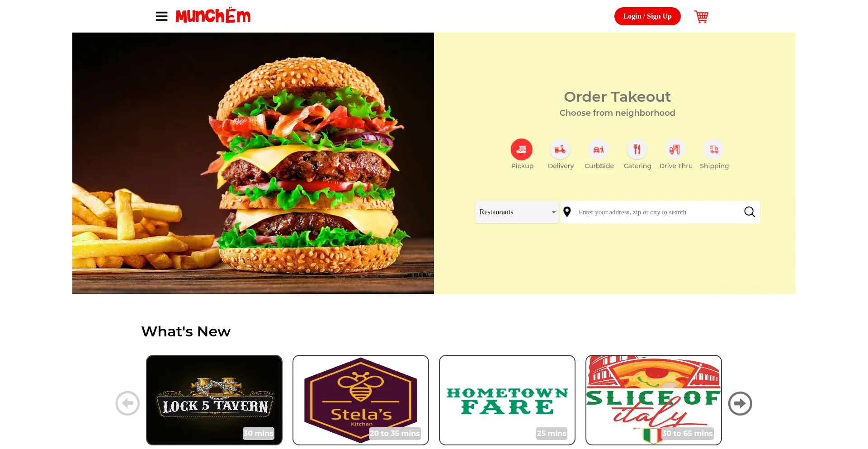Screen dimensions: 868x449
Task: Click the magnifier search icon
Action: tap(750, 212)
